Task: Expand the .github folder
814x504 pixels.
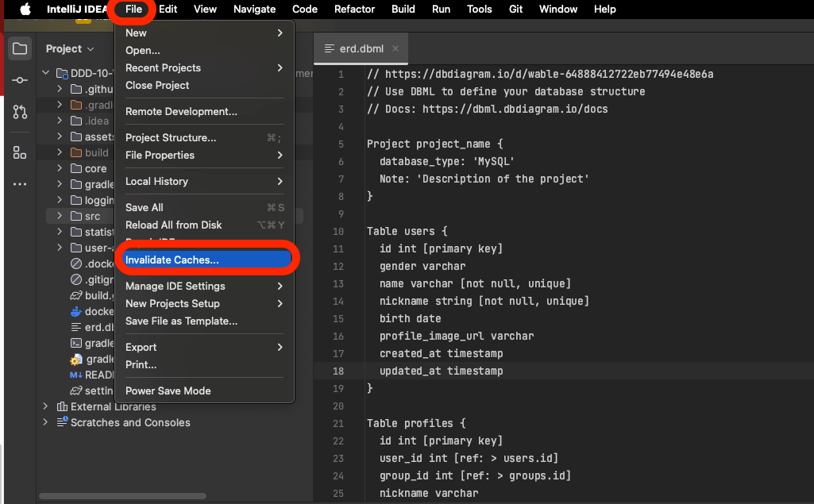Action: pyautogui.click(x=60, y=89)
